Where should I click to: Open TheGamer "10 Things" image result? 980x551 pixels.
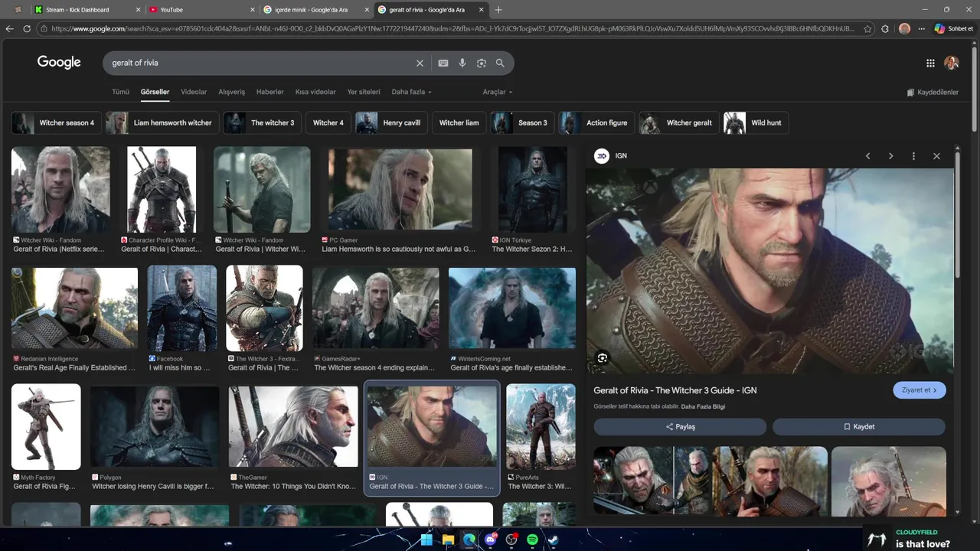293,426
